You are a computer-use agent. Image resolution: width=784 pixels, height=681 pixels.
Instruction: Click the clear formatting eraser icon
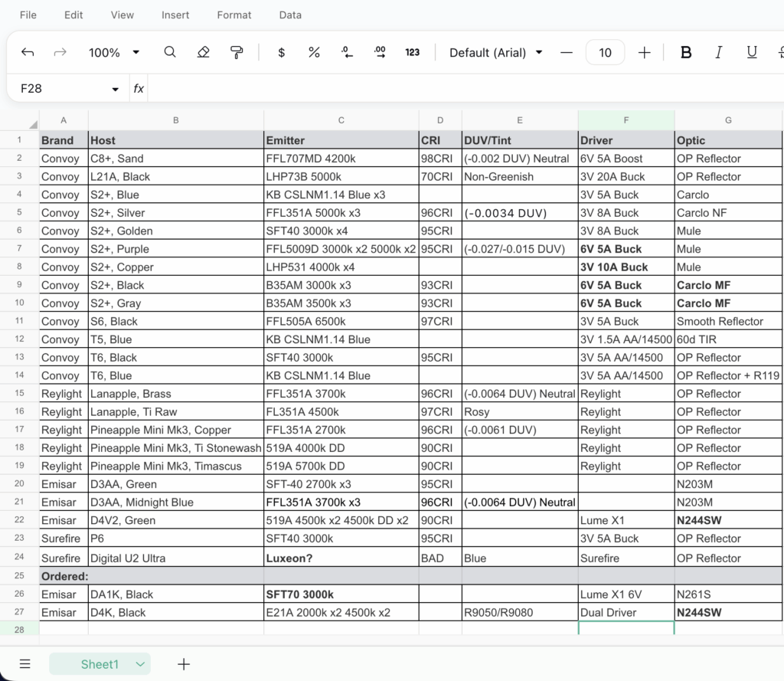coord(203,52)
